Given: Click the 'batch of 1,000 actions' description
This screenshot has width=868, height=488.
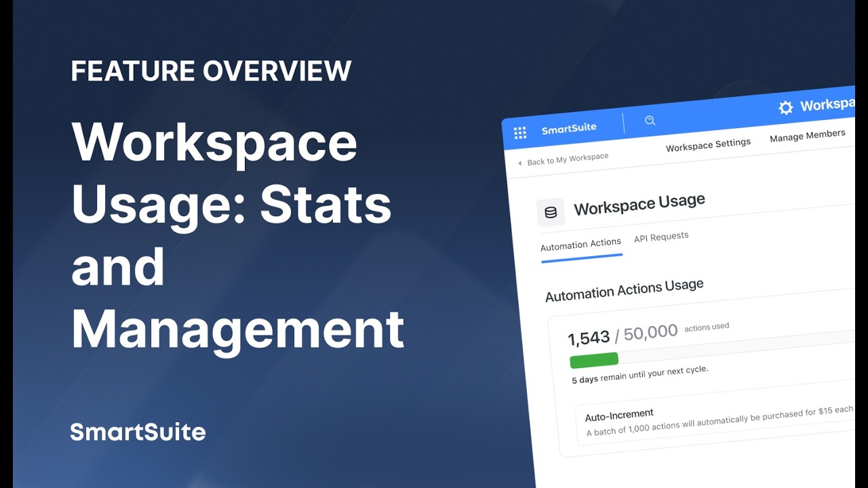Looking at the screenshot, I should click(x=719, y=421).
